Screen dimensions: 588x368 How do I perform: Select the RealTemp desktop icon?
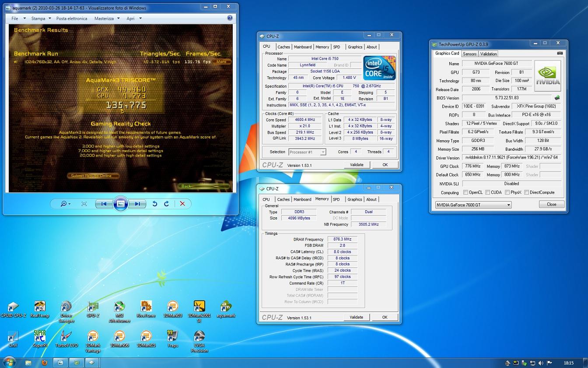click(x=40, y=309)
